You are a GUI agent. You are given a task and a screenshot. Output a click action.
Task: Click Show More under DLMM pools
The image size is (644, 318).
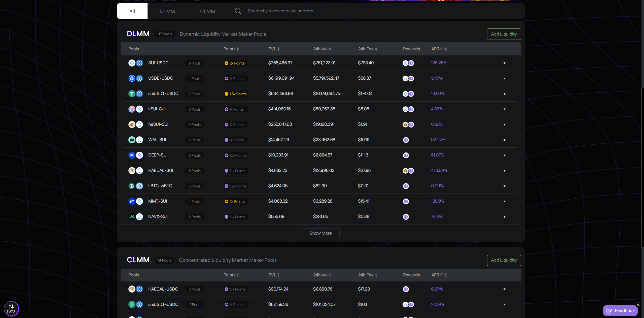[x=320, y=233]
